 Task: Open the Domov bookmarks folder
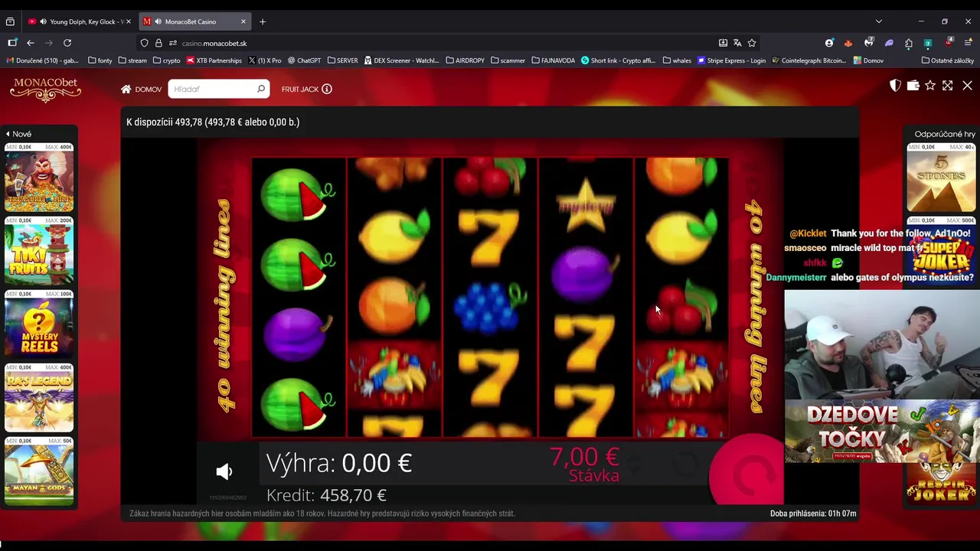867,60
